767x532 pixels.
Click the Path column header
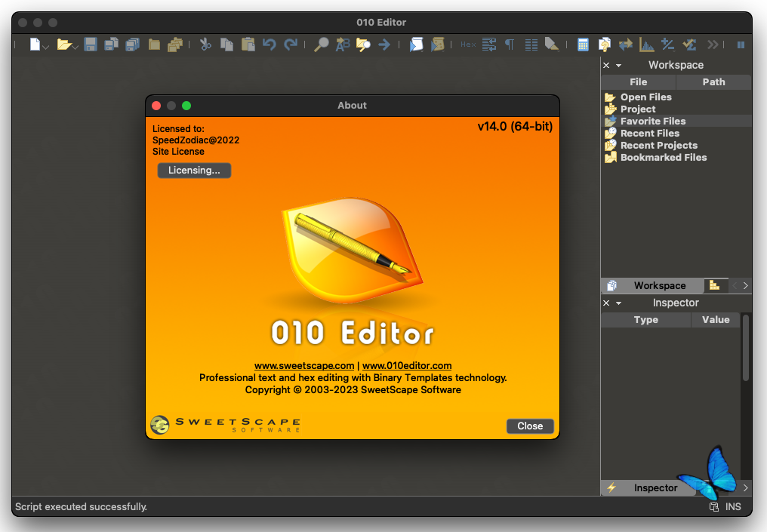(713, 81)
